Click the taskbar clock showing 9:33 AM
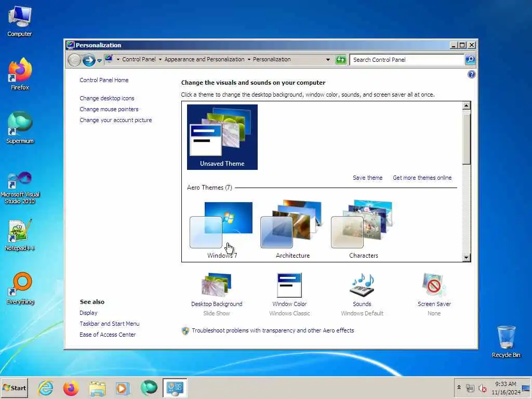The height and width of the screenshot is (399, 532). [x=506, y=388]
